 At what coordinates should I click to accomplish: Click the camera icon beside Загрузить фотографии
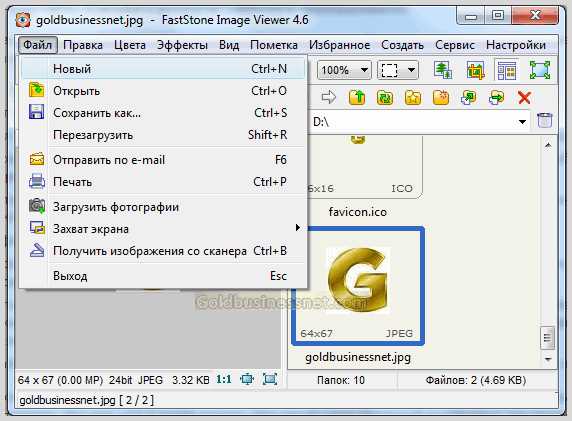tap(37, 206)
